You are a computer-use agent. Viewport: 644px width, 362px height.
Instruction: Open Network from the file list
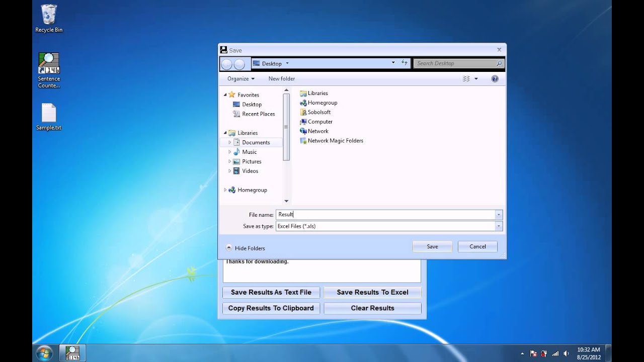point(317,131)
